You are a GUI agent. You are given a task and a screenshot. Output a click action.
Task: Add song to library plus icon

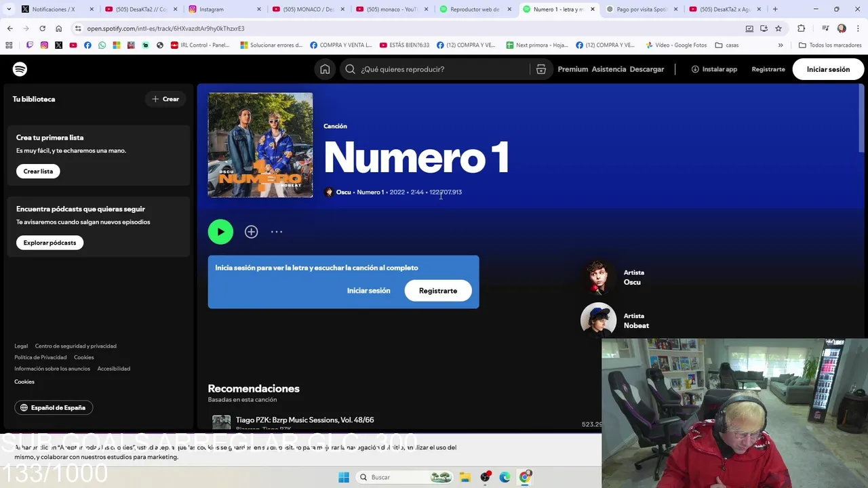point(252,232)
